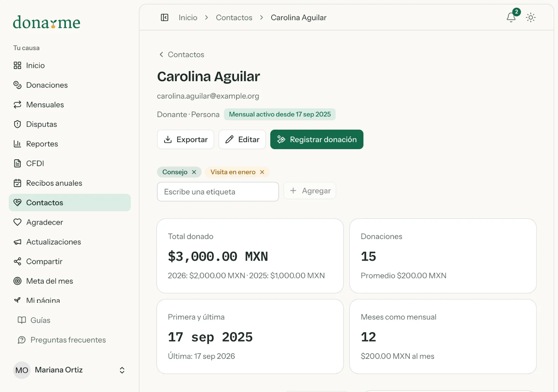Screen dimensions: 558x392
Task: Click the $3,000.00 MXN total value
Action: point(218,256)
